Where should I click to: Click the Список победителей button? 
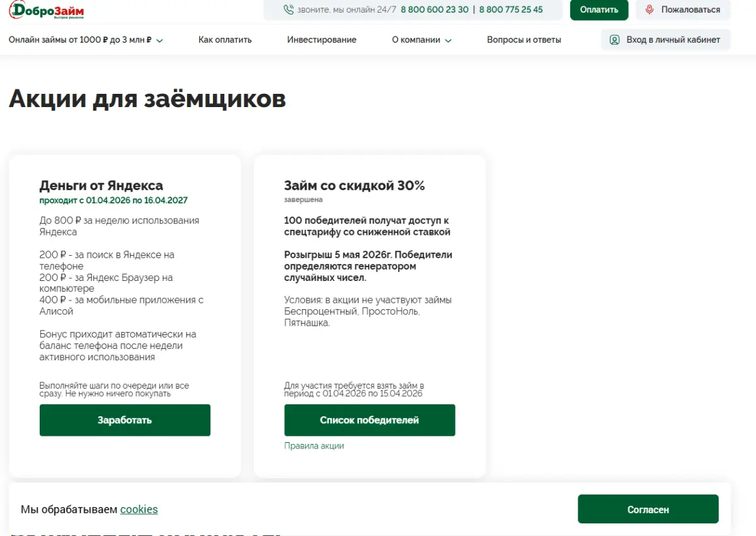(x=369, y=420)
